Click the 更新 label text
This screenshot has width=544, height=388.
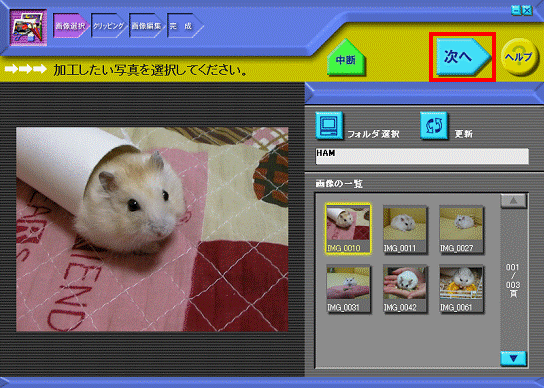[464, 134]
